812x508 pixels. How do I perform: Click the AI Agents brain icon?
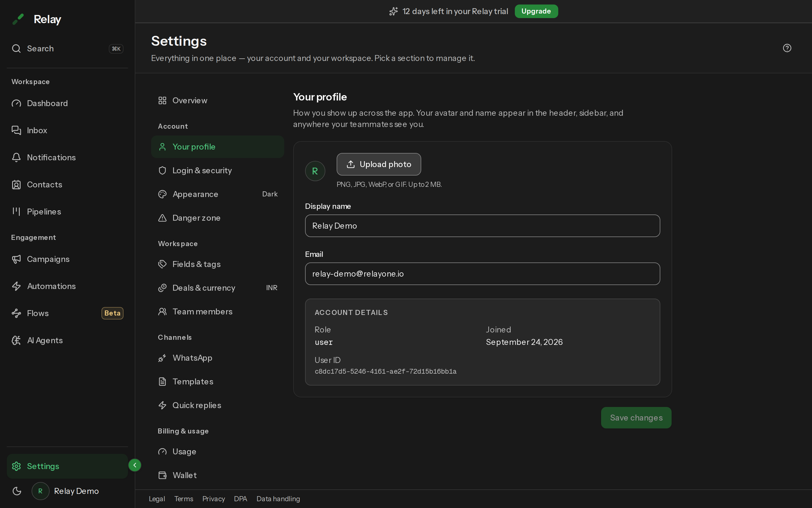click(x=16, y=340)
